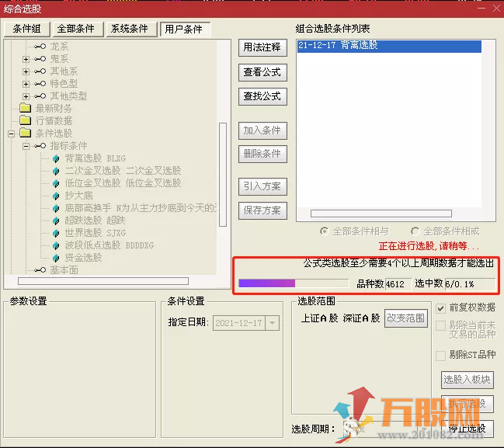Toggle 剔除当前未交易的品种 checkbox
504x448 pixels.
tap(440, 325)
